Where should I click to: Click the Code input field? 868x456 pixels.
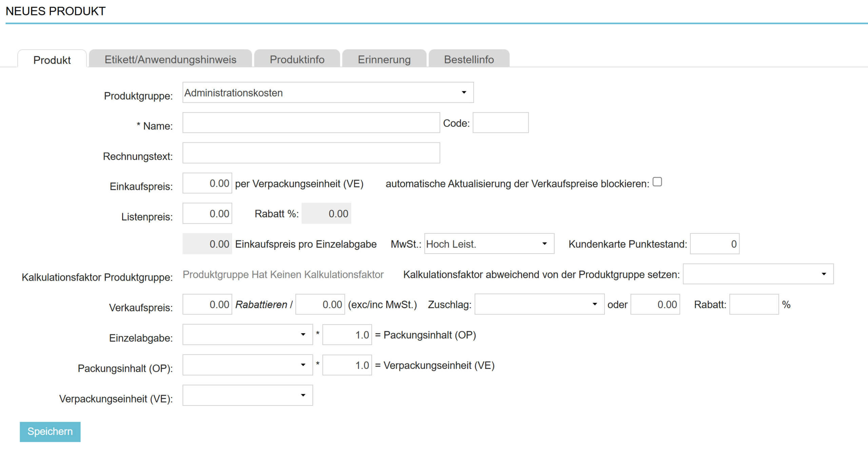[500, 123]
